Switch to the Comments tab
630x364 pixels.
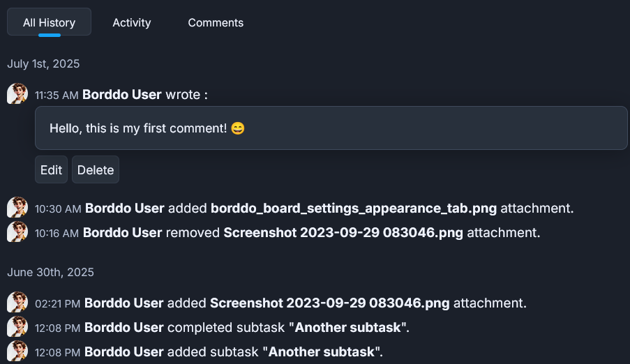coord(216,22)
